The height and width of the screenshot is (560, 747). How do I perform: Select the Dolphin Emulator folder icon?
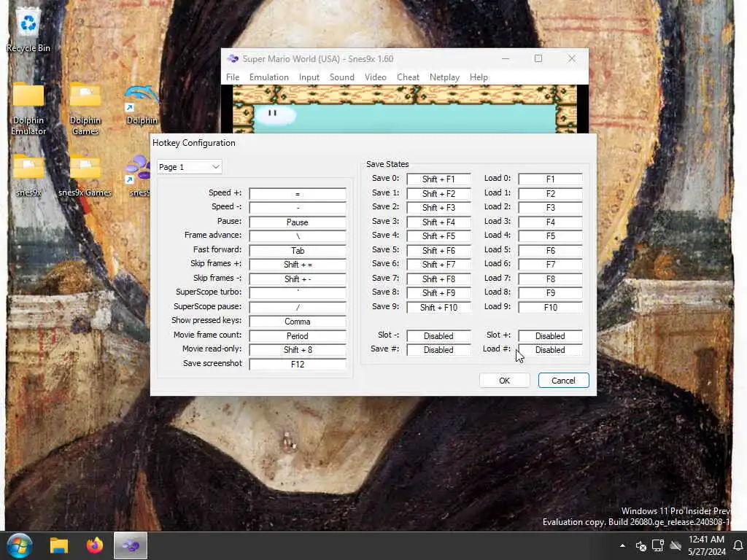click(28, 109)
